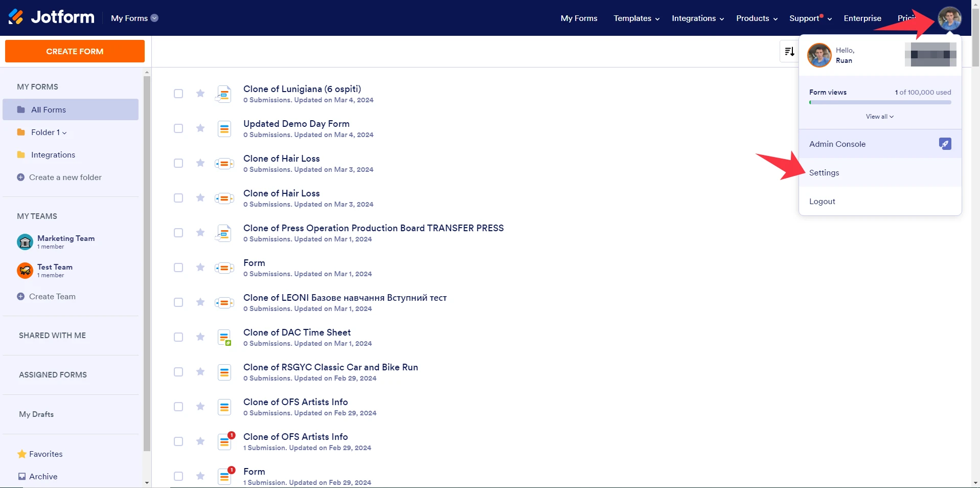Open the Clone of Lunigiana (6 ospiti) form
Image resolution: width=980 pixels, height=488 pixels.
coord(302,88)
